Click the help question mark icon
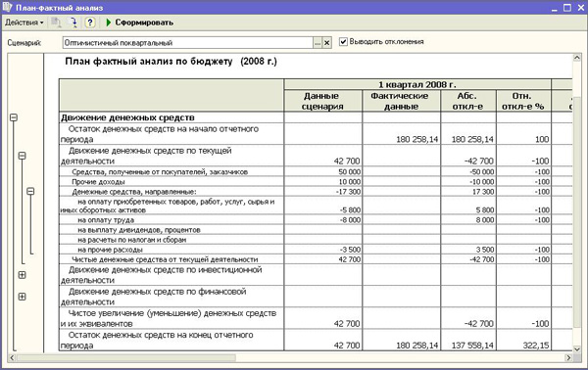Screen dimensions: 588x370 point(89,23)
